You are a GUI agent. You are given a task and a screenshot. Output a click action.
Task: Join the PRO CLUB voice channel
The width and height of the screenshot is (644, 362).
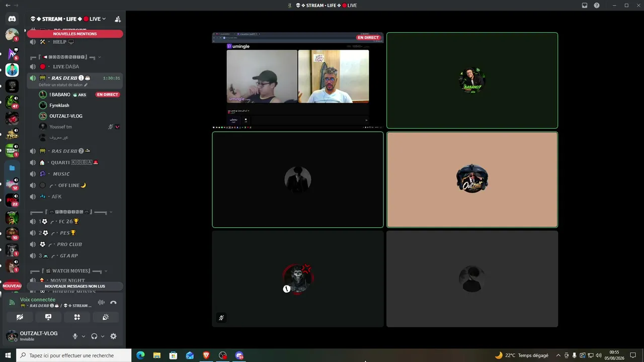click(75, 244)
